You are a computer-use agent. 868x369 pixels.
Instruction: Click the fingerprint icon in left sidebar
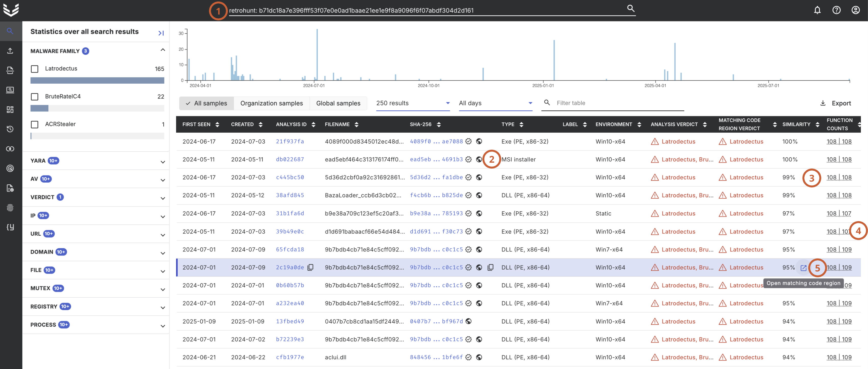[10, 208]
